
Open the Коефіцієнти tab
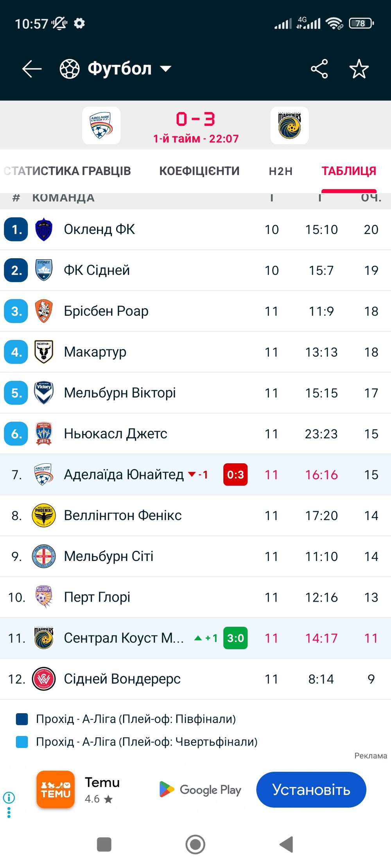199,171
